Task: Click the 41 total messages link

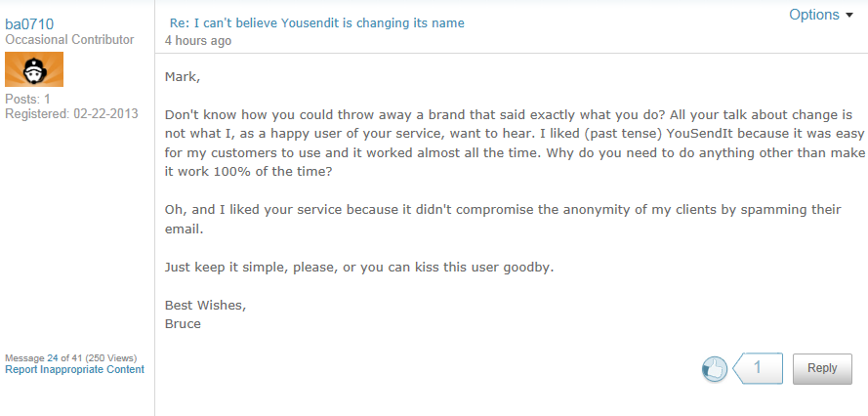Action: [x=74, y=357]
